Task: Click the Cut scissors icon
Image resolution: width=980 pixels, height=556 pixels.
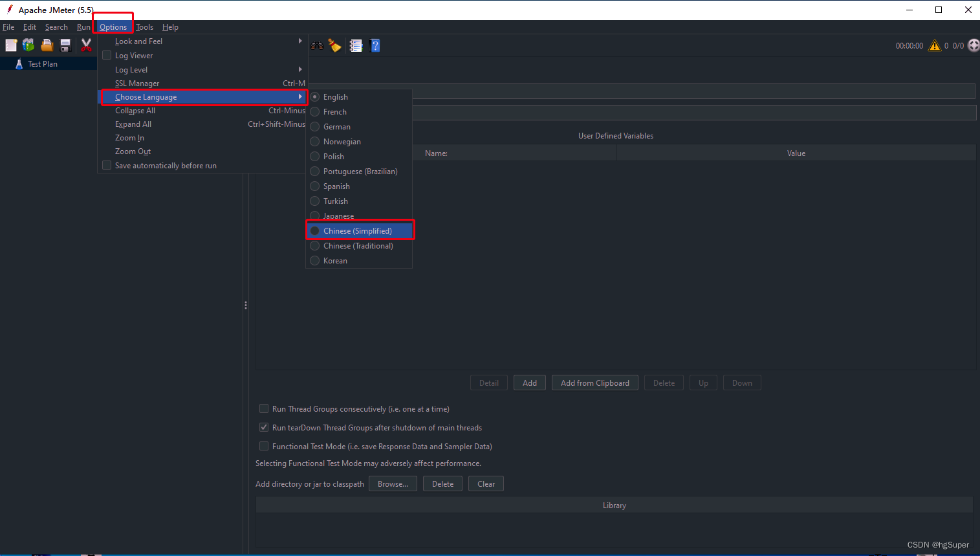Action: (x=86, y=45)
